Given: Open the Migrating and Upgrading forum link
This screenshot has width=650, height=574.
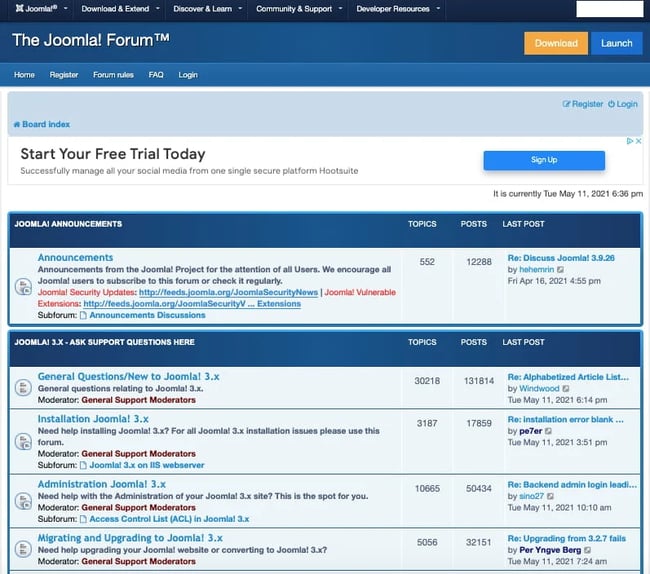Looking at the screenshot, I should tap(130, 538).
